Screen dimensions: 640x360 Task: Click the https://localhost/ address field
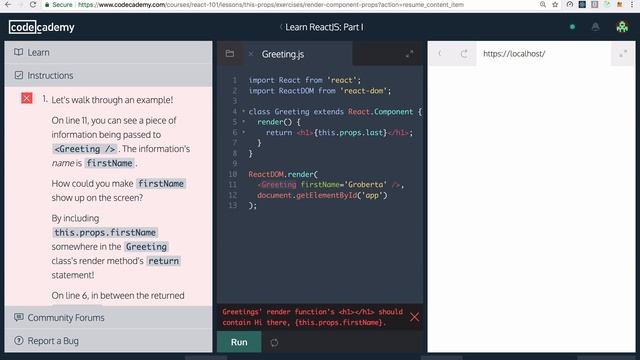pos(543,53)
